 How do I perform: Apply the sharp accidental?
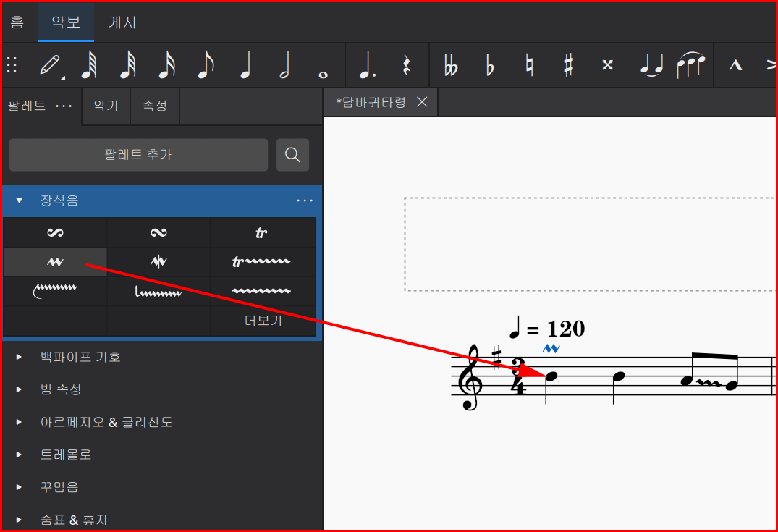tap(569, 65)
